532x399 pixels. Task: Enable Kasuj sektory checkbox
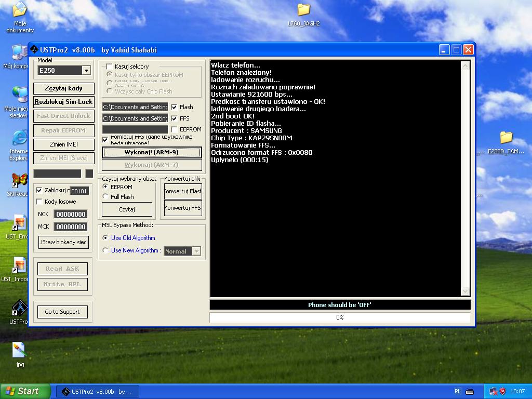tap(109, 66)
